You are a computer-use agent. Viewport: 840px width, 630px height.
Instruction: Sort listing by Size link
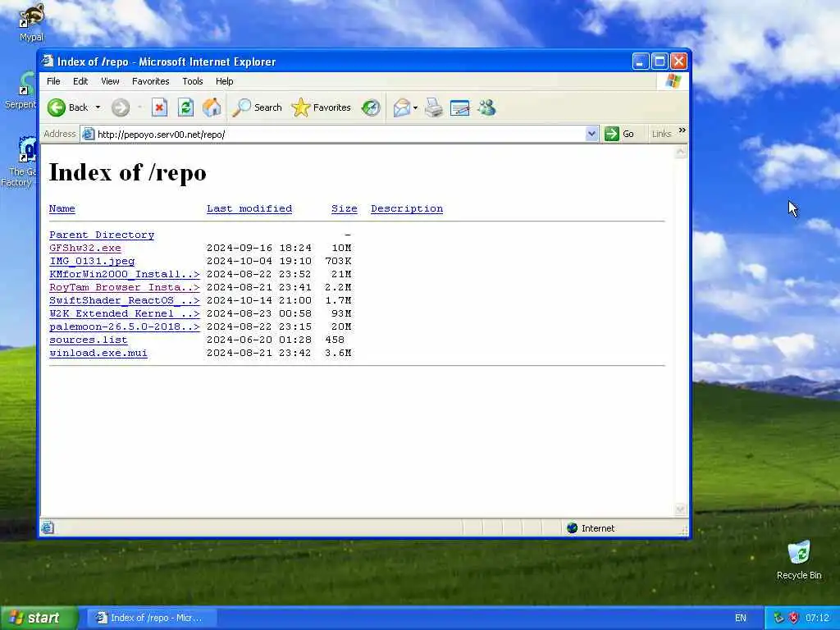[x=344, y=208]
